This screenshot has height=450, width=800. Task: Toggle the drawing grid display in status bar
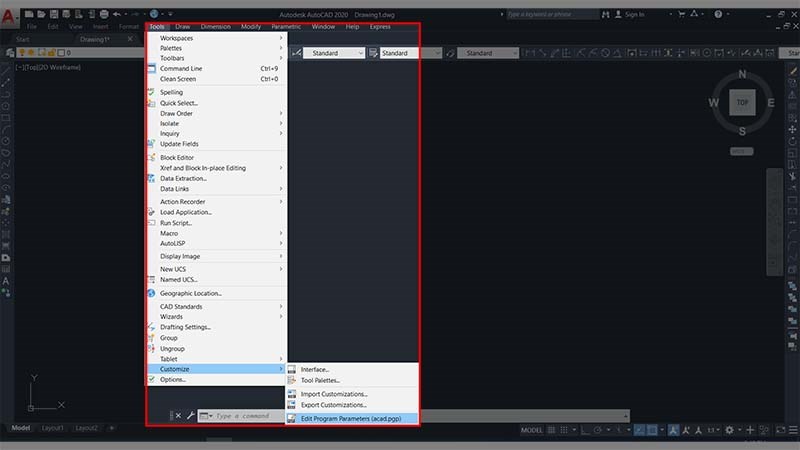(x=551, y=430)
